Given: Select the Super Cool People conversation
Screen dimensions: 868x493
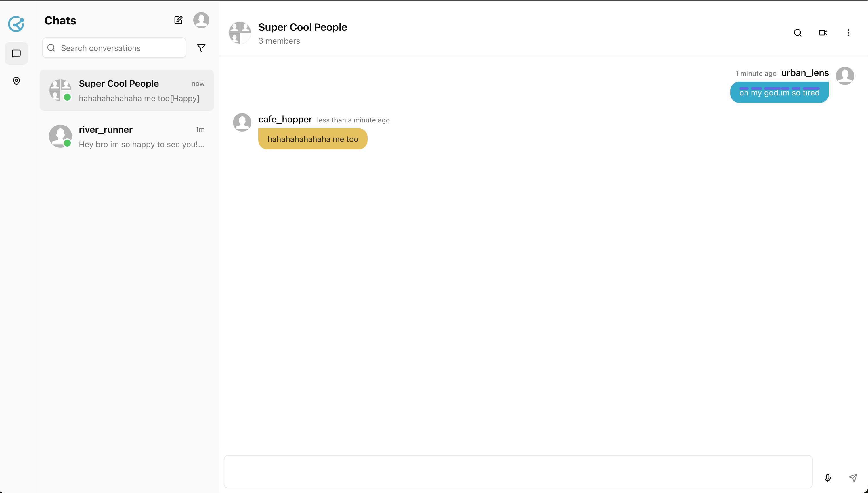Looking at the screenshot, I should pos(127,90).
